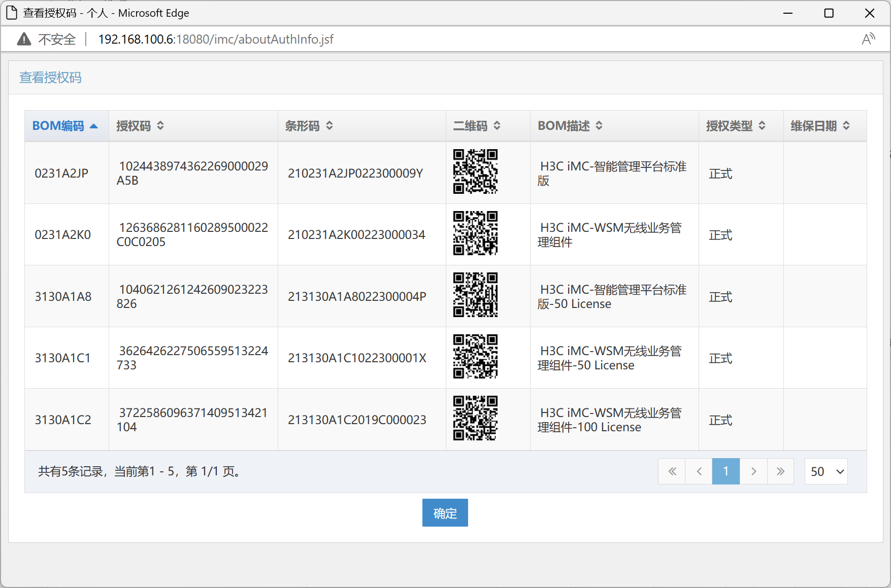Open QR code for 3130A1C2 row
Image resolution: width=891 pixels, height=588 pixels.
[475, 418]
